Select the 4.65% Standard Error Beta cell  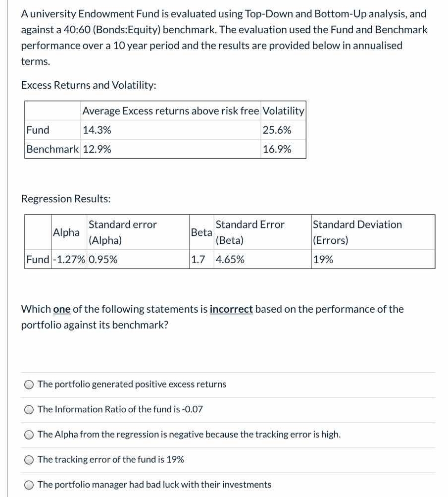pyautogui.click(x=229, y=258)
